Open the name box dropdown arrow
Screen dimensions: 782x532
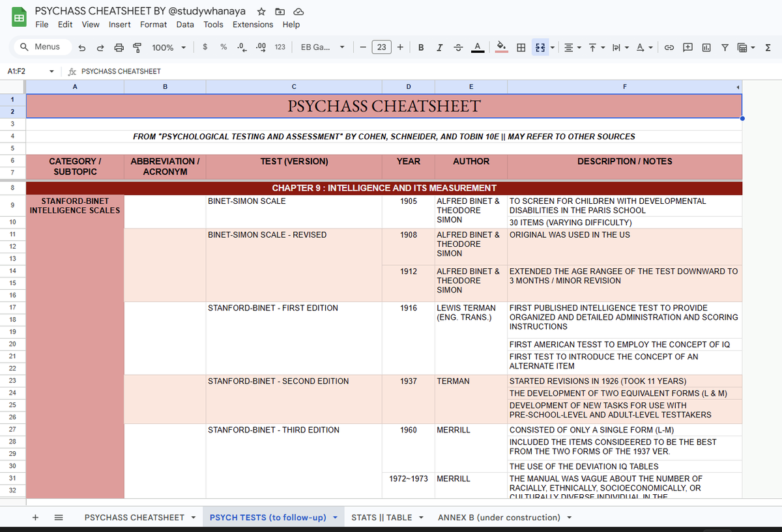tap(51, 71)
